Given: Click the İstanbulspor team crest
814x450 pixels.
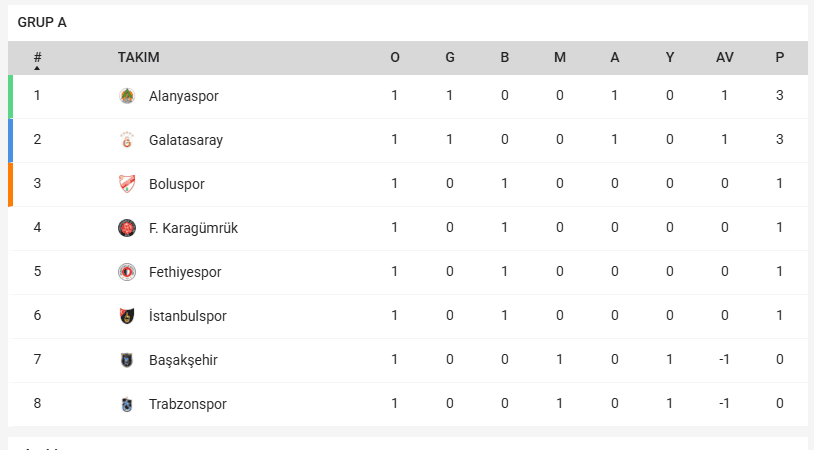Looking at the screenshot, I should point(127,316).
